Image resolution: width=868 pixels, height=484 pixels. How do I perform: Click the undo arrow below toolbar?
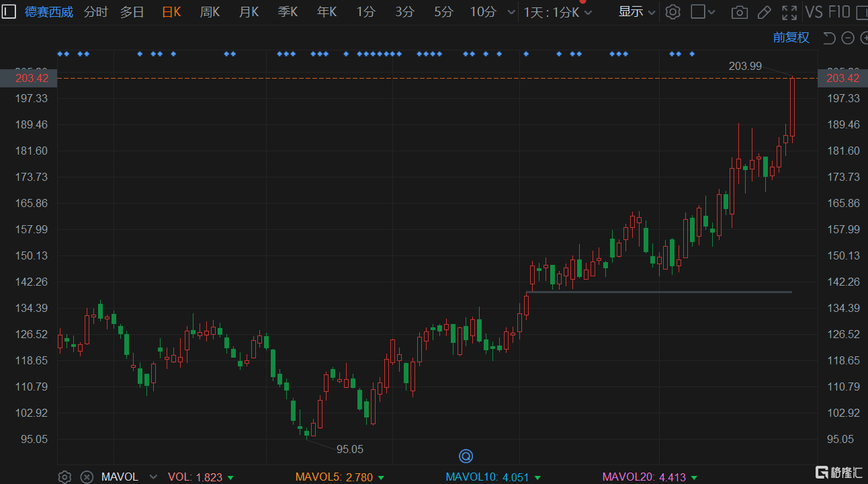[830, 38]
